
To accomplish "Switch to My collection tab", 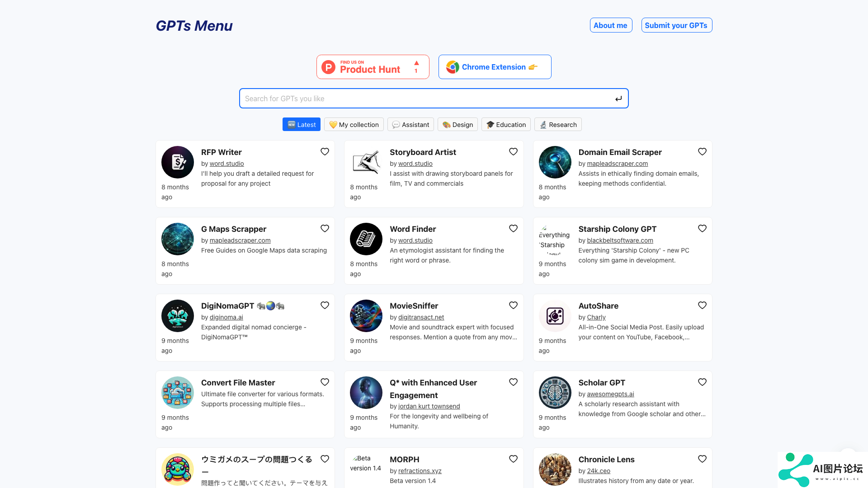I will 354,125.
